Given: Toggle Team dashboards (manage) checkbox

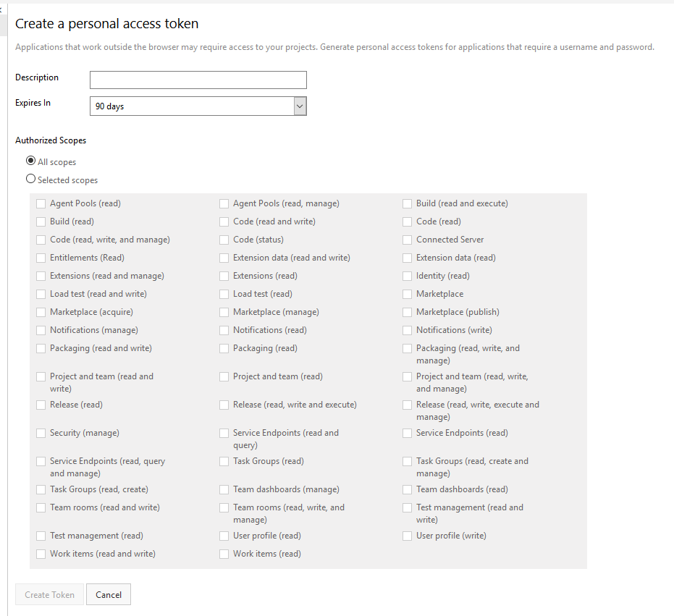Looking at the screenshot, I should (x=224, y=490).
